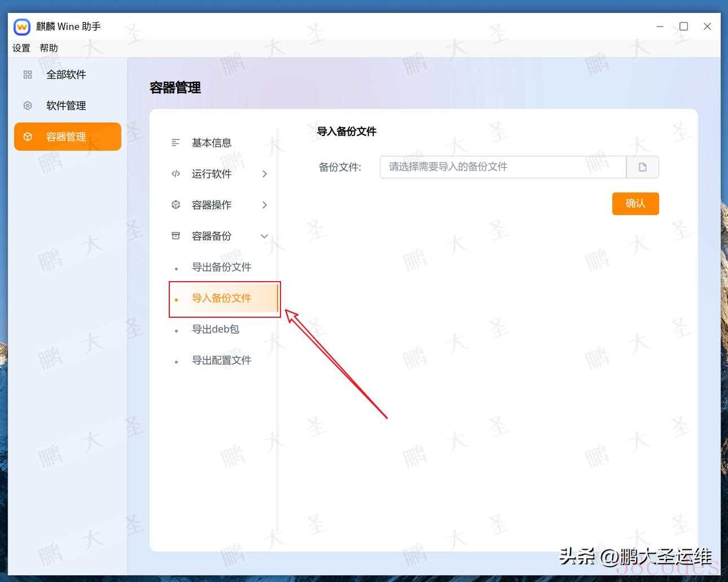728x582 pixels.
Task: Expand the 容器操作 submenu arrow
Action: point(265,205)
